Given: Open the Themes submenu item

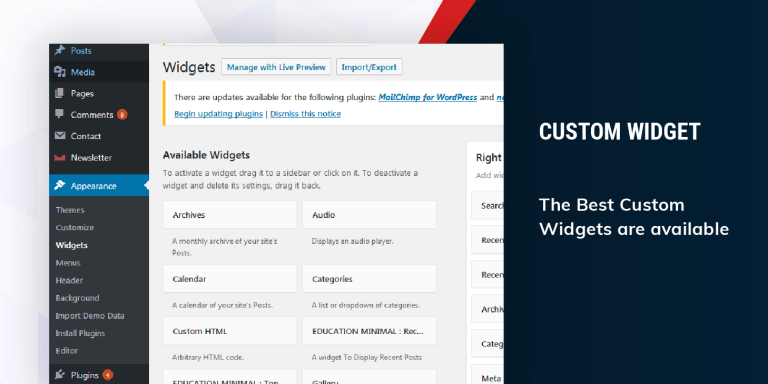Looking at the screenshot, I should (70, 210).
